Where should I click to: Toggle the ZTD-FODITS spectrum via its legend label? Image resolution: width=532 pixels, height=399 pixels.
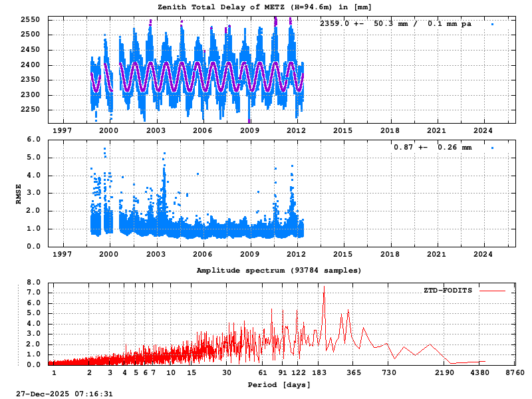(447, 291)
